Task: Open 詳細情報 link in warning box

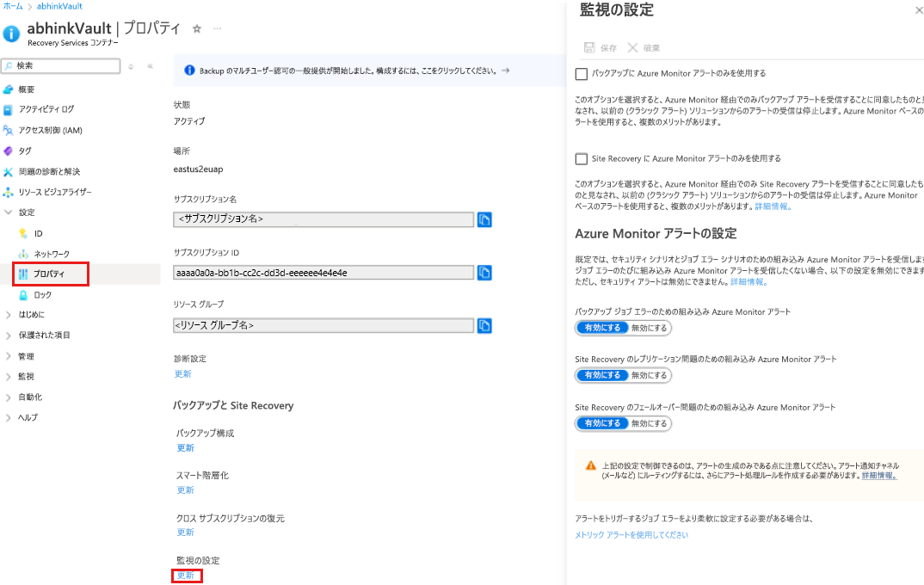Action: (878, 476)
